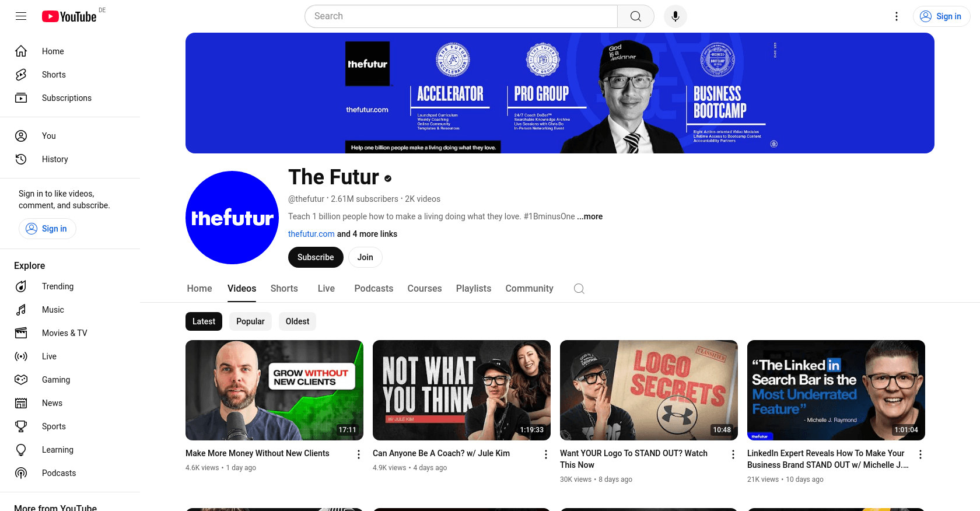Search within the channel using the magnifier
Viewport: 980px width, 511px height.
579,289
